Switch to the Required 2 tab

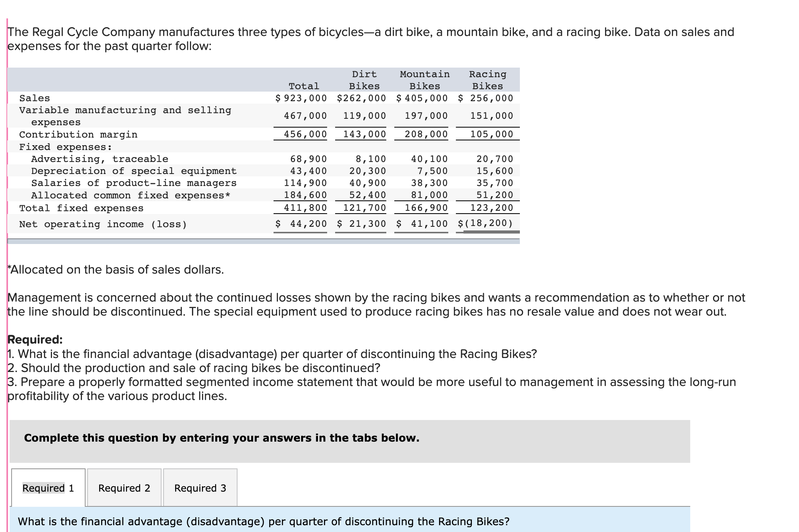pyautogui.click(x=124, y=488)
